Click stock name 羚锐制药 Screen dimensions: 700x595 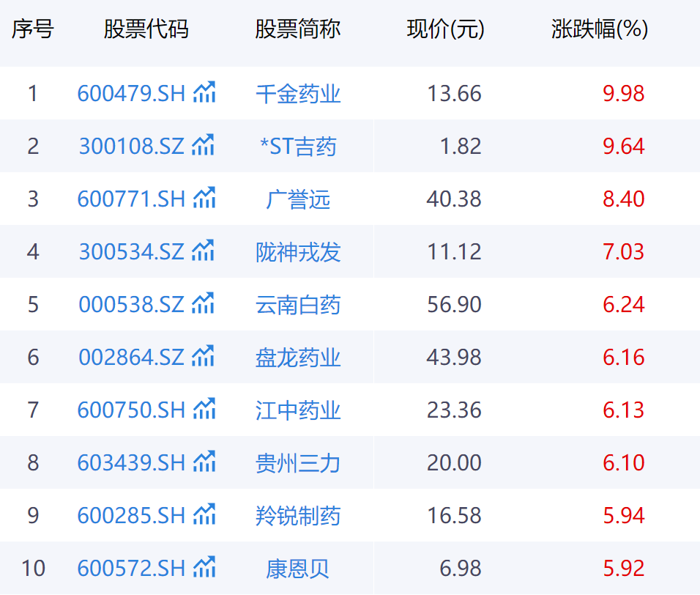[x=298, y=515]
